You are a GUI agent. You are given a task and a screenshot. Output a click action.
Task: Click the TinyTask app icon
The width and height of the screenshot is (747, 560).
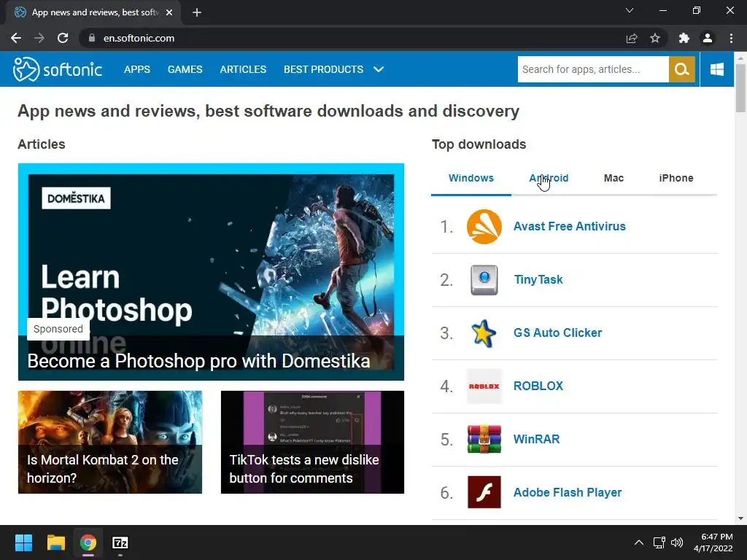tap(484, 280)
